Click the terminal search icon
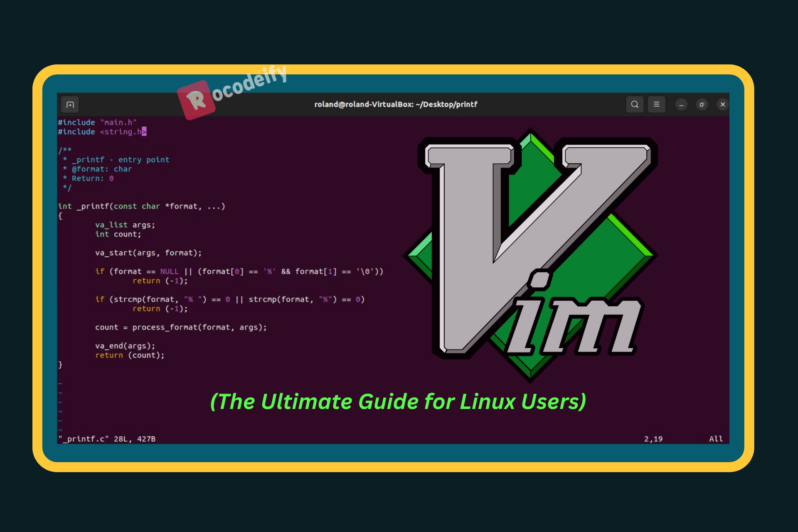This screenshot has width=798, height=532. [634, 104]
